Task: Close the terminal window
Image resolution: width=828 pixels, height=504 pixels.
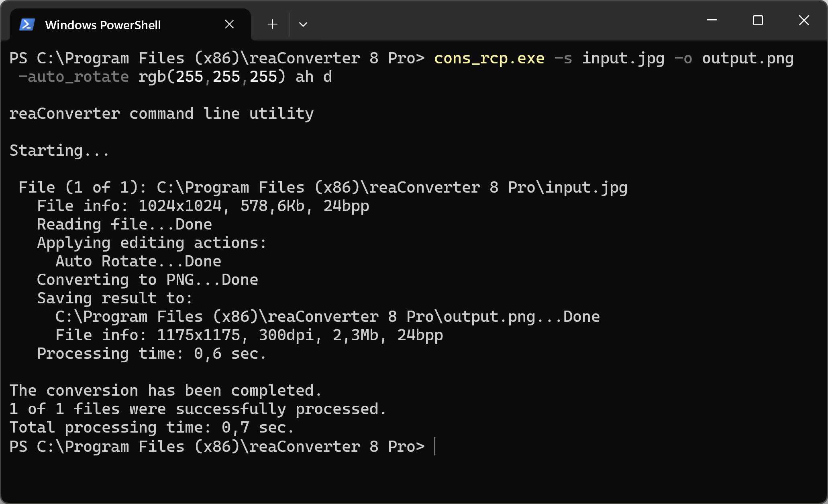Action: (804, 20)
